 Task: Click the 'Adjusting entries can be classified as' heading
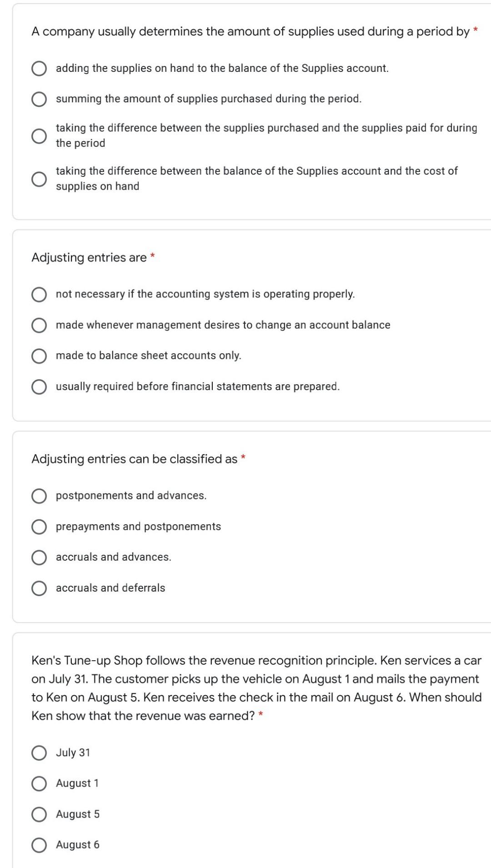135,459
